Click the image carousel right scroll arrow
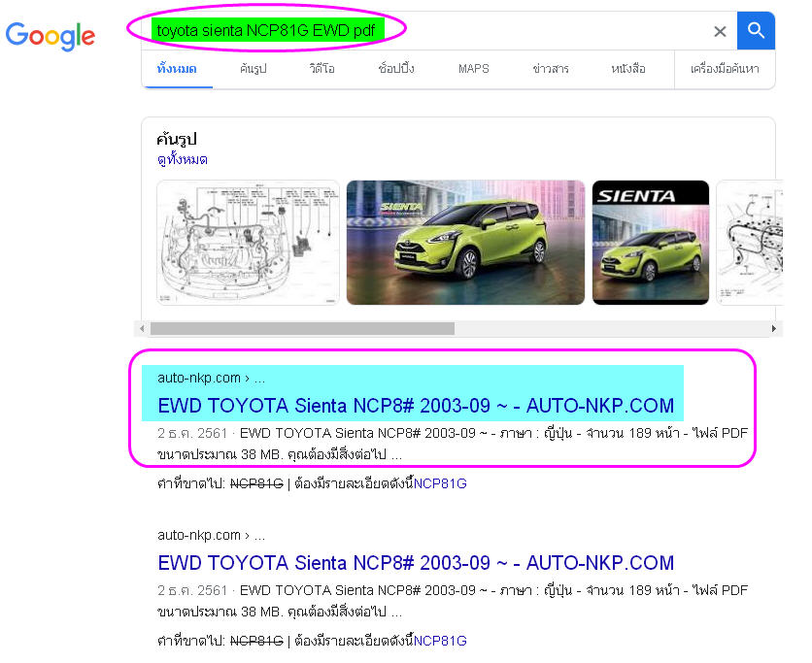 point(774,329)
